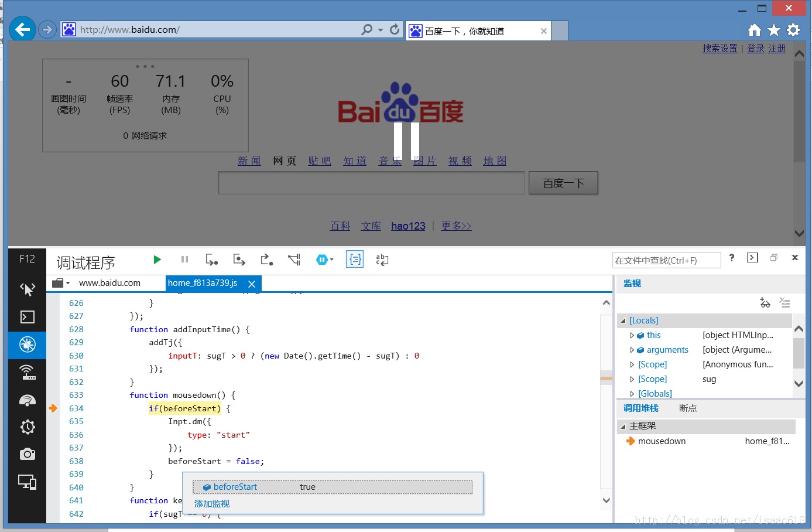
Task: Open the 新闻 news link
Action: (249, 161)
